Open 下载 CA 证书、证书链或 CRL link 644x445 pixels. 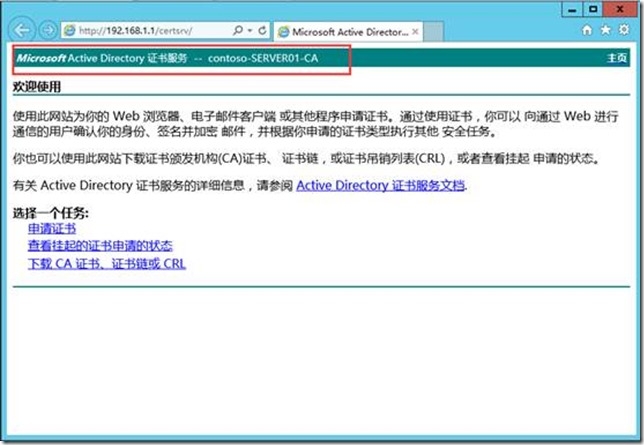107,263
